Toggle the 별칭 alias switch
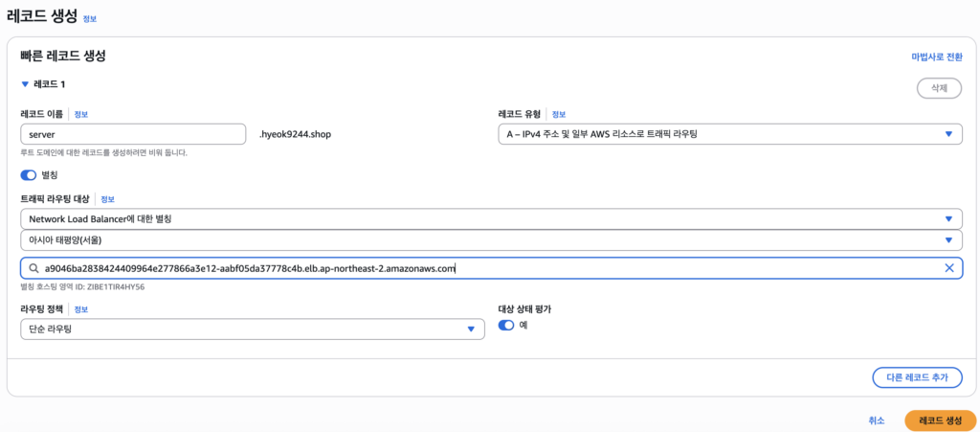Screen dimensions: 980x432 (x=29, y=175)
